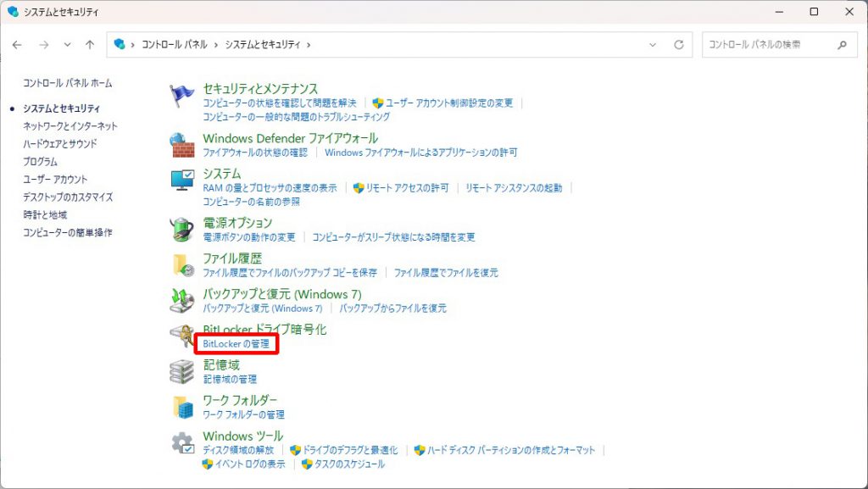
Task: Open recent locations dropdown arrow
Action: (x=67, y=45)
